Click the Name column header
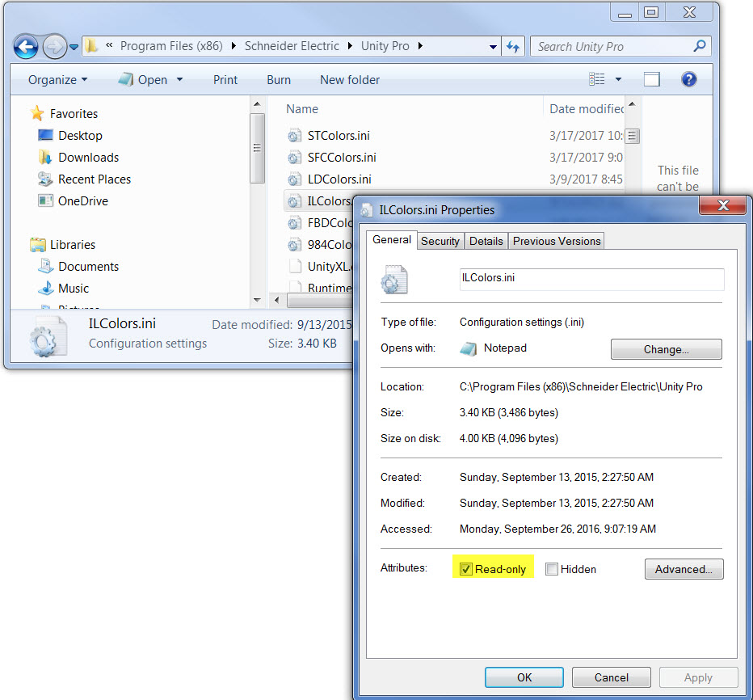 [x=302, y=109]
